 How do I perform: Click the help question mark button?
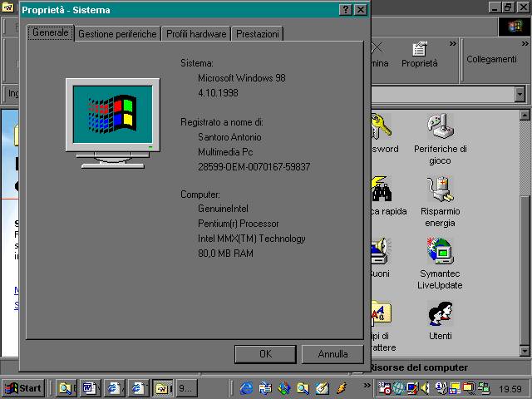coord(346,9)
